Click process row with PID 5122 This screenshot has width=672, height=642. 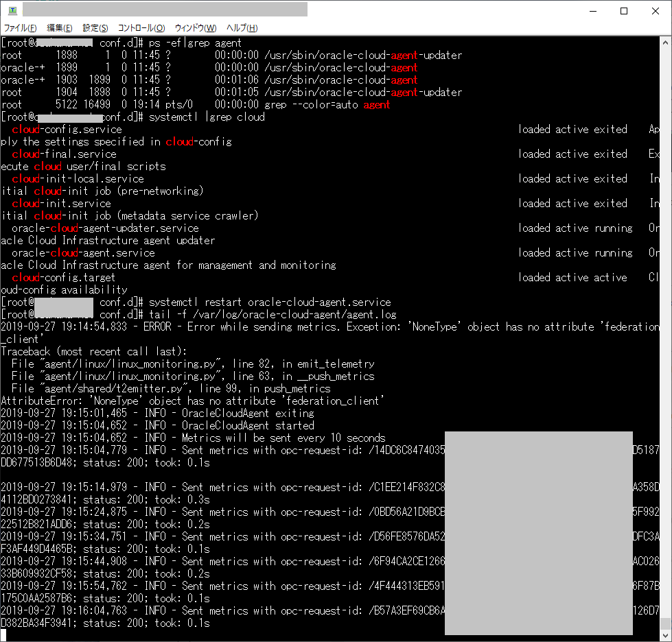(x=196, y=105)
